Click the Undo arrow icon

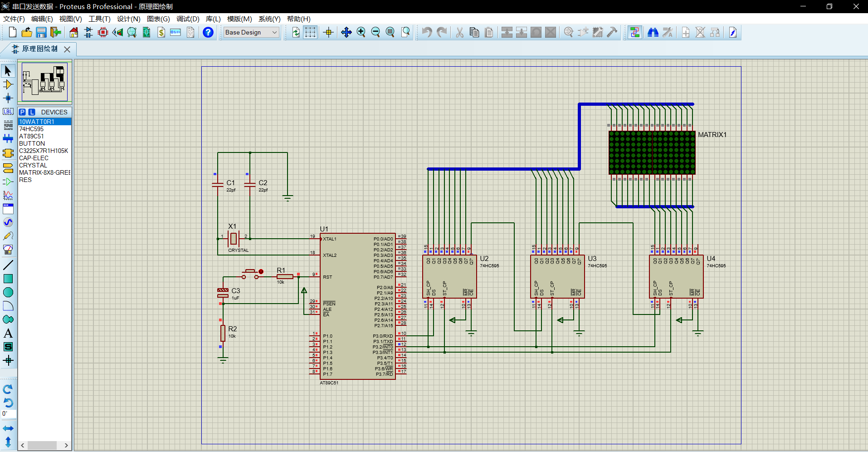point(427,32)
